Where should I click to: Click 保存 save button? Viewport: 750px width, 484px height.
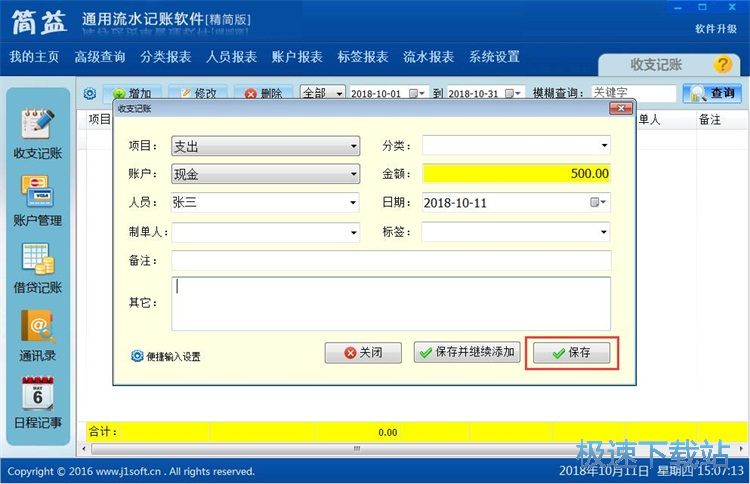[572, 353]
